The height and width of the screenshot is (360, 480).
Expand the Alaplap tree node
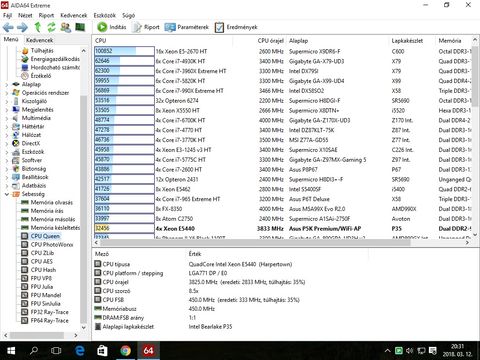coord(6,85)
